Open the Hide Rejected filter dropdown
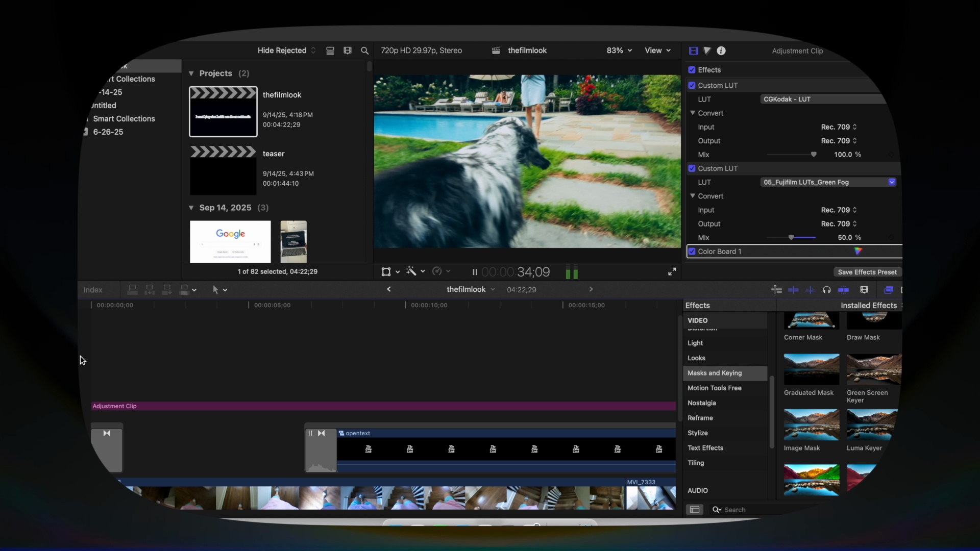This screenshot has width=980, height=551. point(287,51)
